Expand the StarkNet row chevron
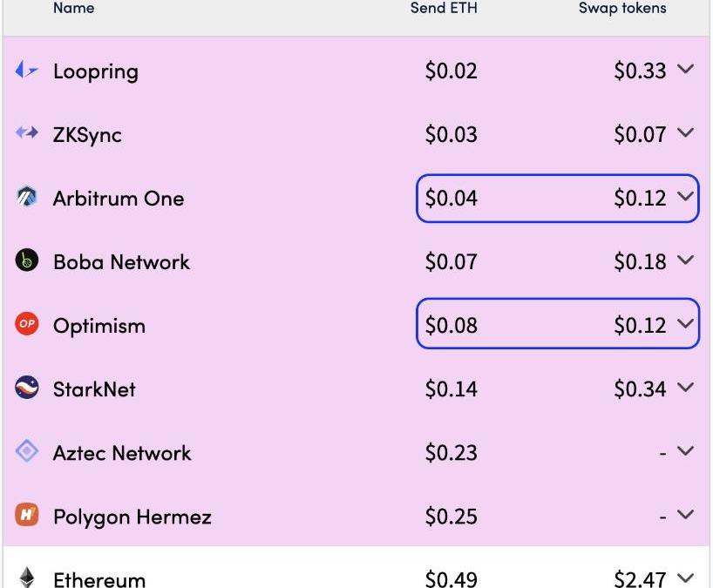 685,388
